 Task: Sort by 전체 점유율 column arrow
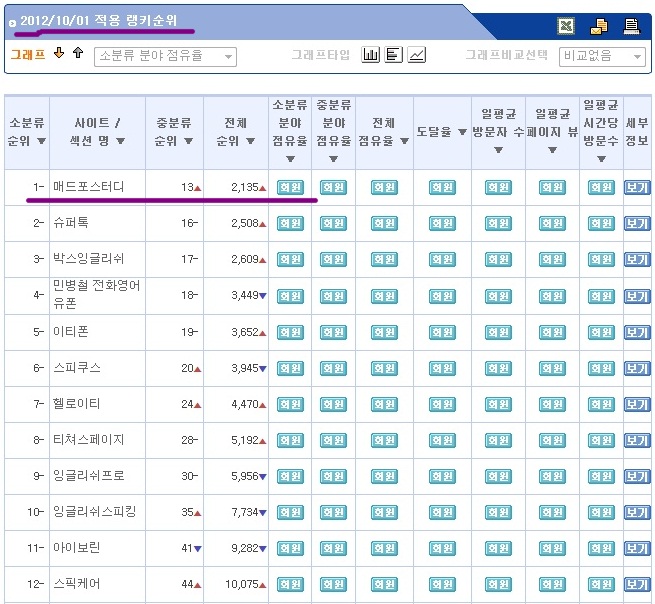[x=404, y=141]
